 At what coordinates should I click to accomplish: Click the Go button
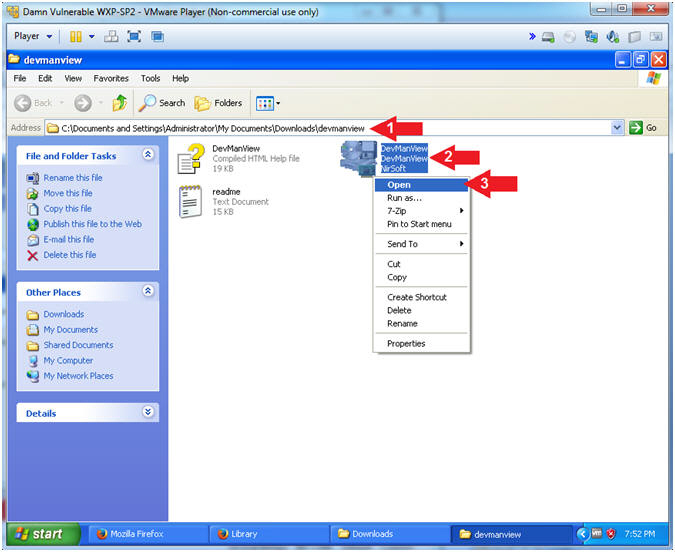643,127
